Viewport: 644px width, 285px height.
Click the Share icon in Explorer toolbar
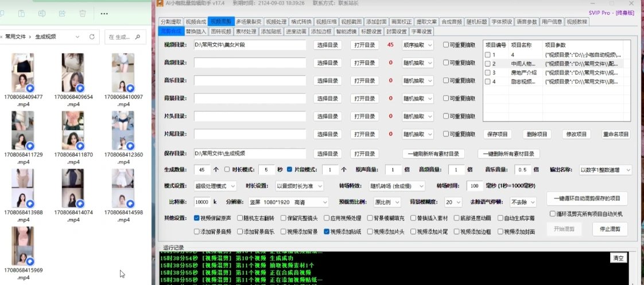click(62, 13)
